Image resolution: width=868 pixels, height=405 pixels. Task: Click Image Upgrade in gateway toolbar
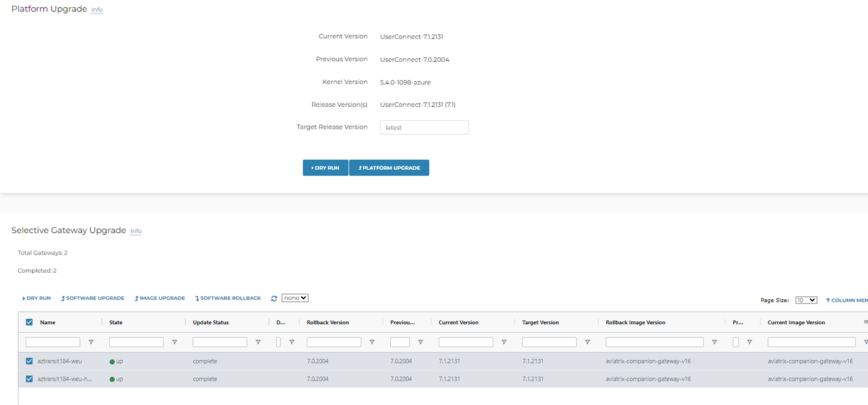160,298
